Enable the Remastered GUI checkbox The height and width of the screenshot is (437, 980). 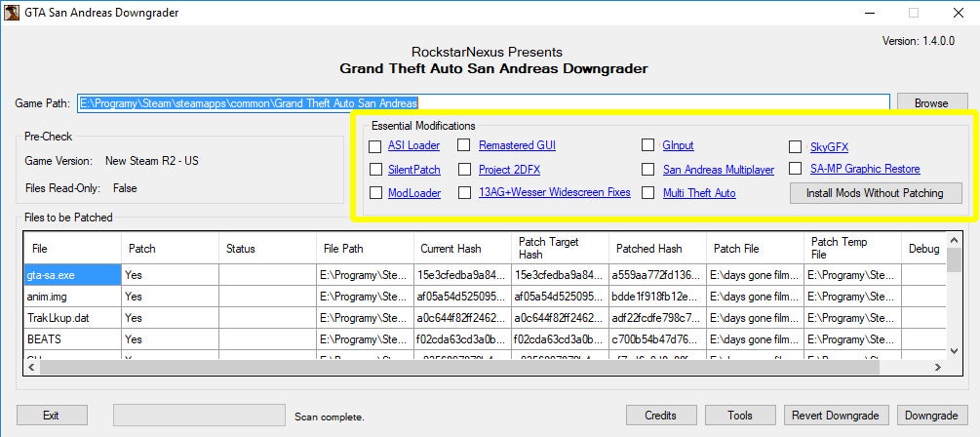pos(464,145)
